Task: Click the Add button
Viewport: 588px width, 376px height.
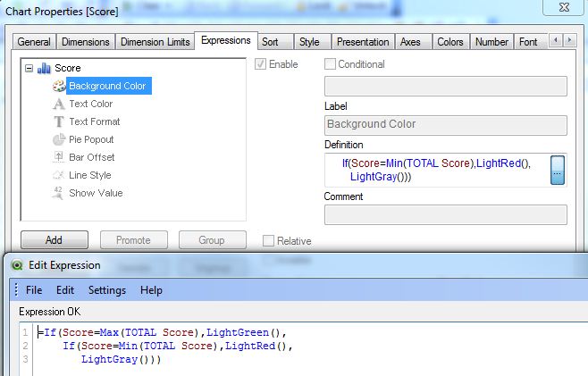Action: (55, 240)
